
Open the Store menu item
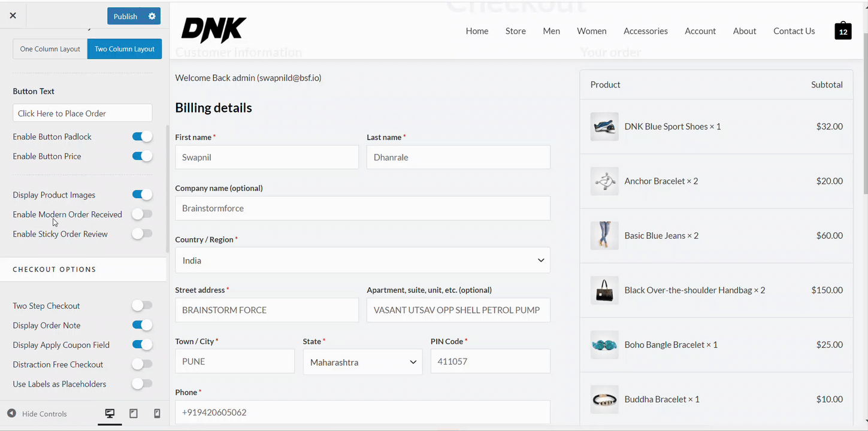(x=516, y=31)
